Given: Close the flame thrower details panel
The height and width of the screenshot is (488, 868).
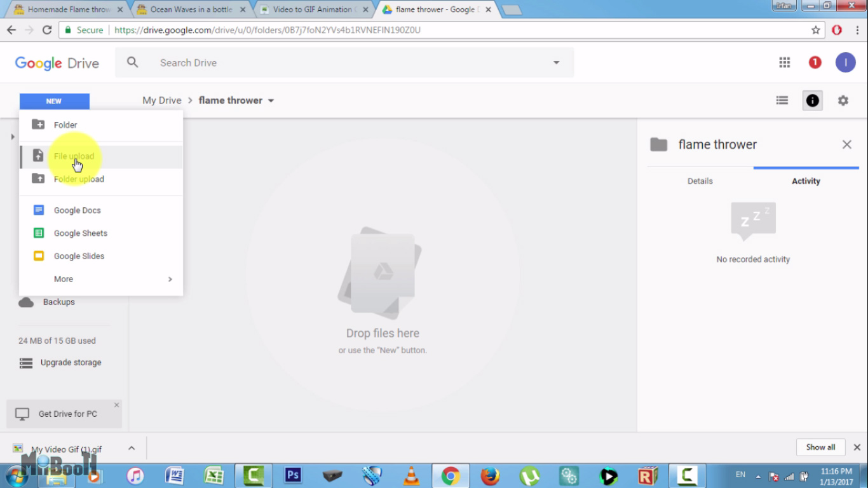Looking at the screenshot, I should tap(847, 144).
